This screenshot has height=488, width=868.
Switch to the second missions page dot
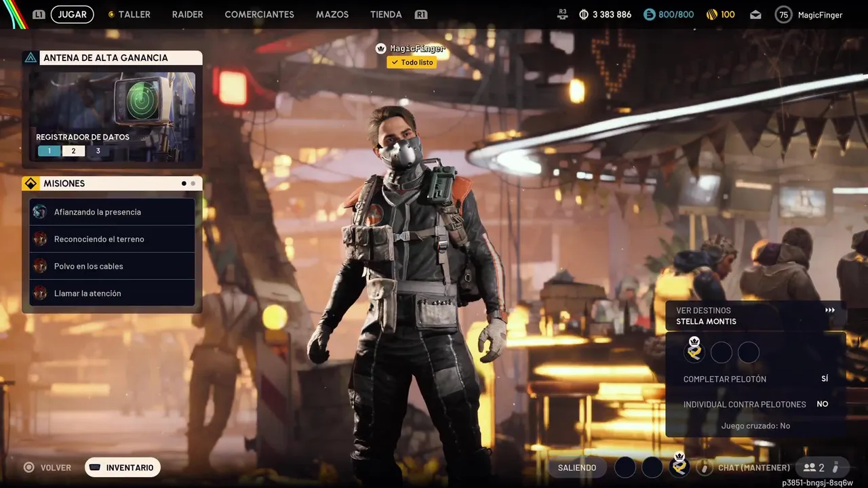pyautogui.click(x=193, y=183)
